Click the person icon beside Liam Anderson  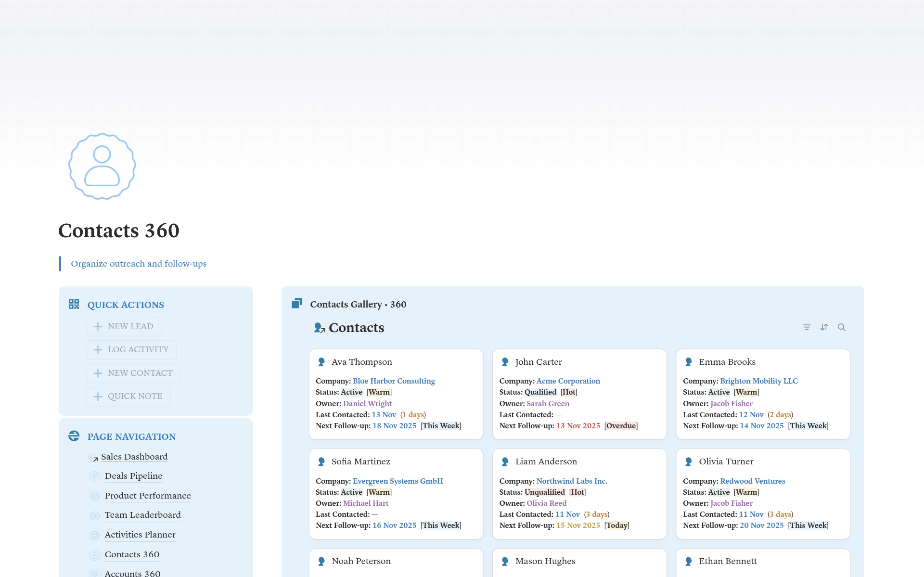pyautogui.click(x=505, y=462)
